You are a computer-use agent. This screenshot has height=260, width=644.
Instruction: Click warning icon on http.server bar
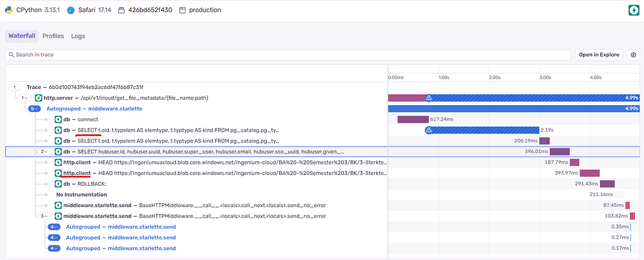428,98
